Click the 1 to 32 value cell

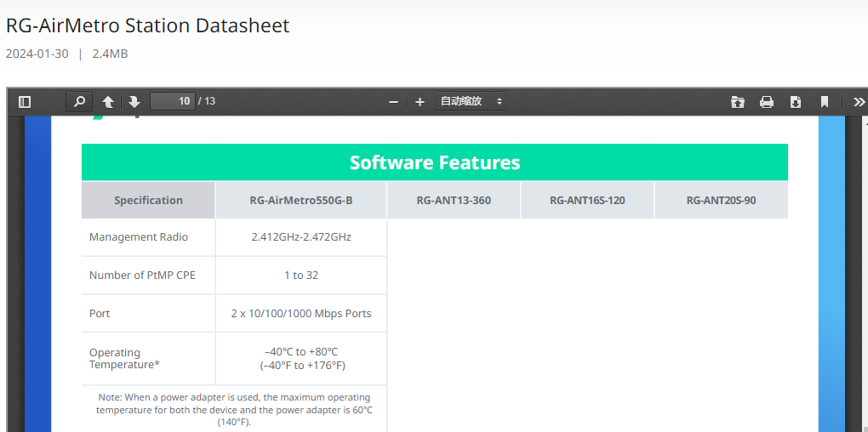(x=301, y=275)
